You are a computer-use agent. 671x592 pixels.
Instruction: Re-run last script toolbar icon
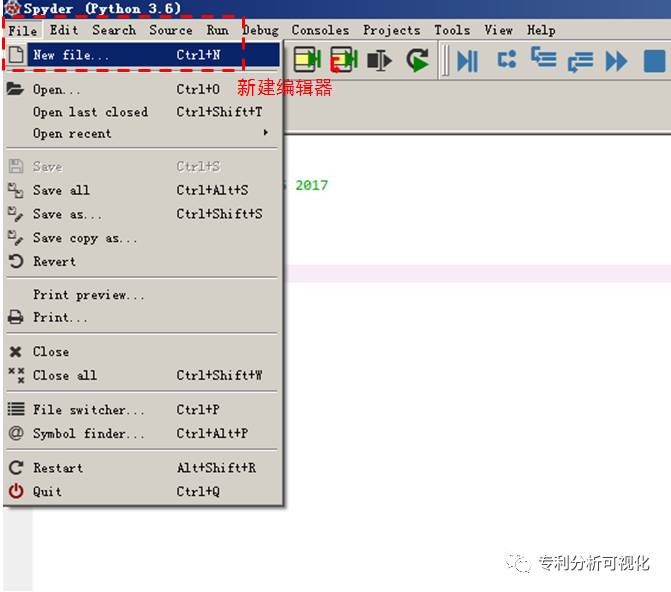(418, 60)
